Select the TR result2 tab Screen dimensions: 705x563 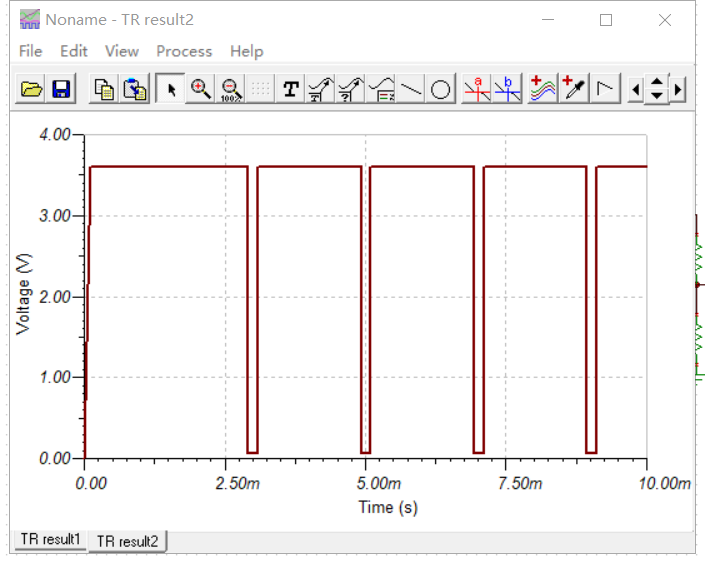coord(128,541)
